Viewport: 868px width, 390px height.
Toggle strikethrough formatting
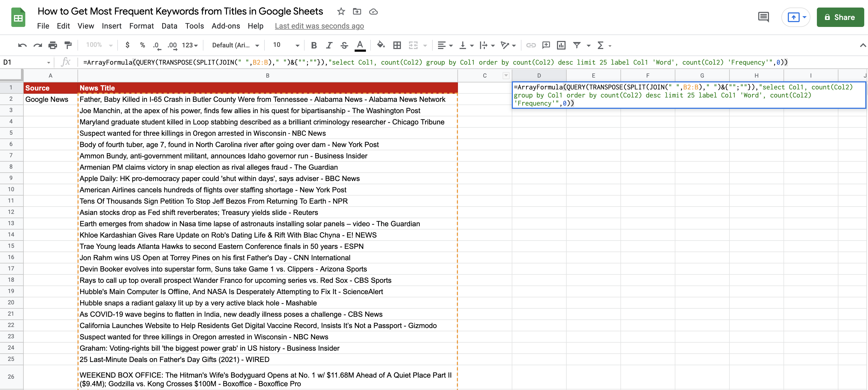344,45
